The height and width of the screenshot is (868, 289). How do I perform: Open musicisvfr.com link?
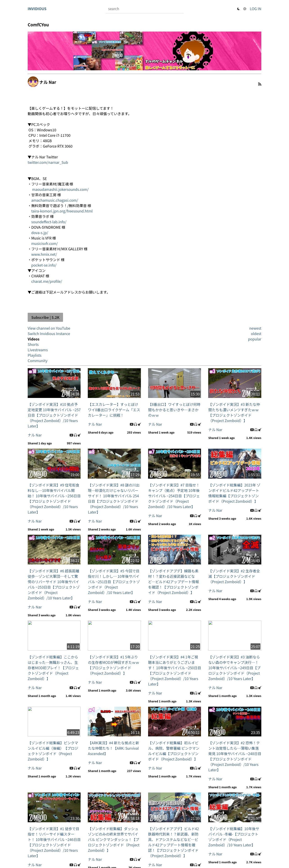click(44, 243)
